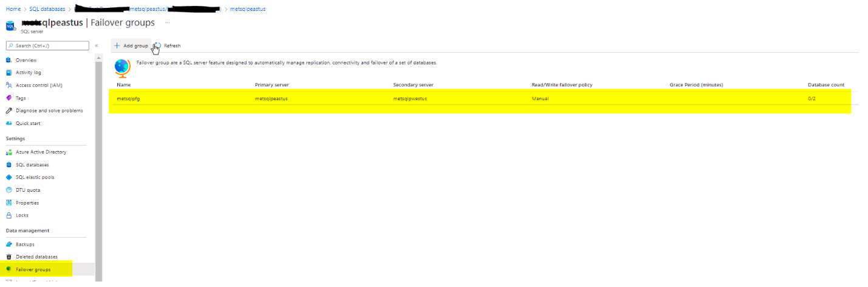Go to the Home breadcrumb link
Screen dimensions: 868x287
click(x=13, y=9)
